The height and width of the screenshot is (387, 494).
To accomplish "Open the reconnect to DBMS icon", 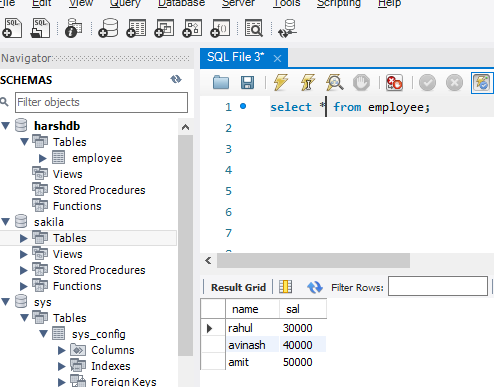I will click(287, 28).
